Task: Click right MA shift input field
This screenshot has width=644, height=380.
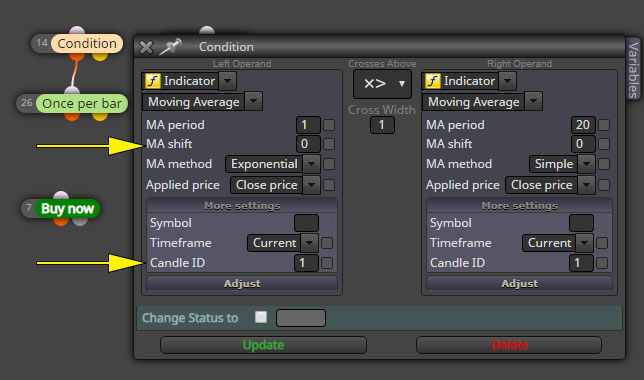Action: point(583,144)
